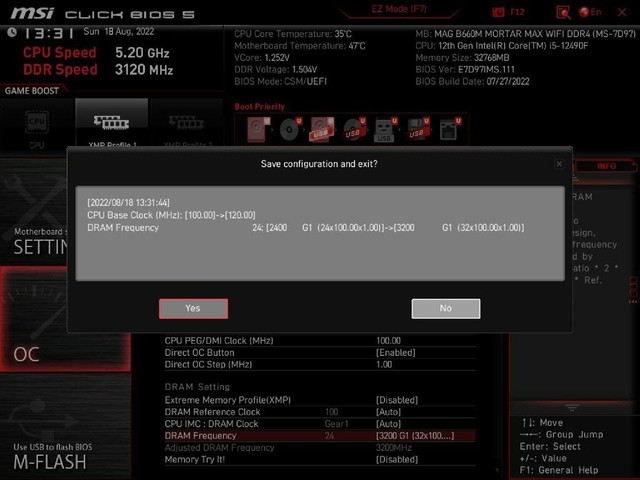Click the dialog timestamp [2022/08/18 13:31:44]
This screenshot has width=640, height=480.
click(128, 202)
